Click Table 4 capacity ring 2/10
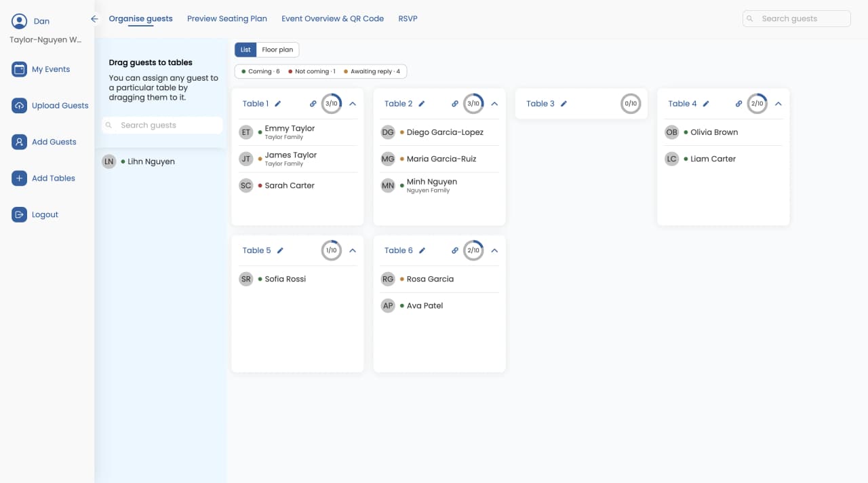Image resolution: width=868 pixels, height=483 pixels. [x=757, y=104]
